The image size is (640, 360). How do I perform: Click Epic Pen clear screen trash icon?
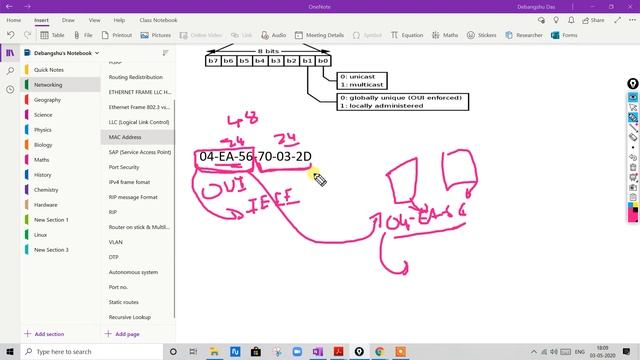[x=633, y=167]
